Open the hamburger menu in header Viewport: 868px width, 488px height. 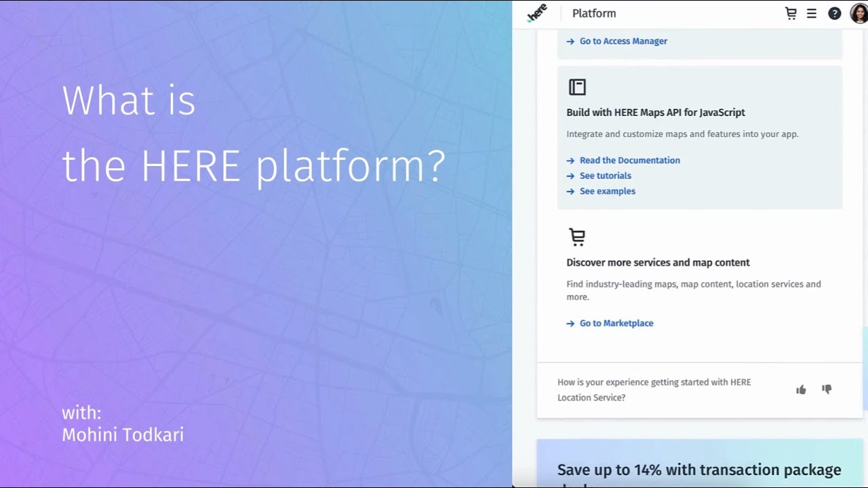click(811, 14)
